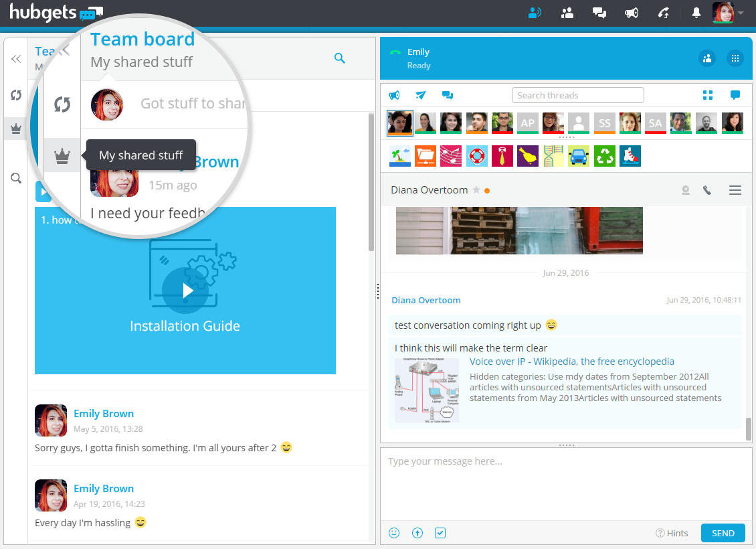
Task: Collapse the left sidebar with double chevron
Action: pyautogui.click(x=16, y=59)
